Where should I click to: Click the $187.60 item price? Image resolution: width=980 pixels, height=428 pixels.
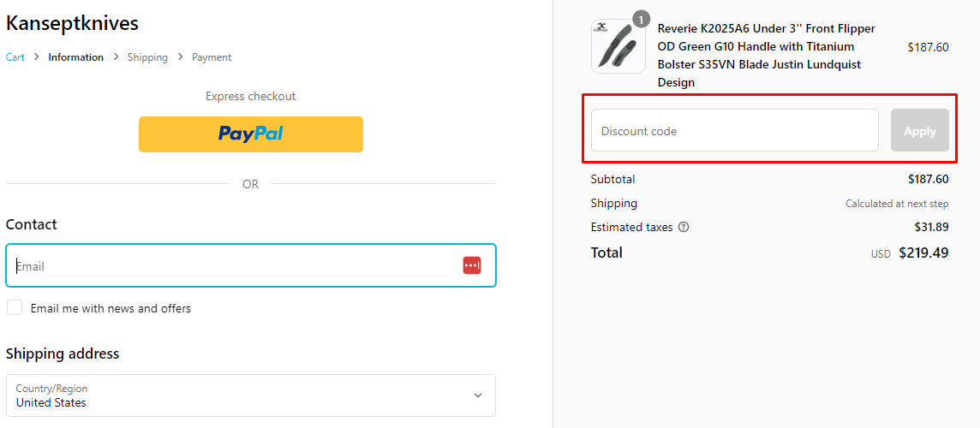928,47
